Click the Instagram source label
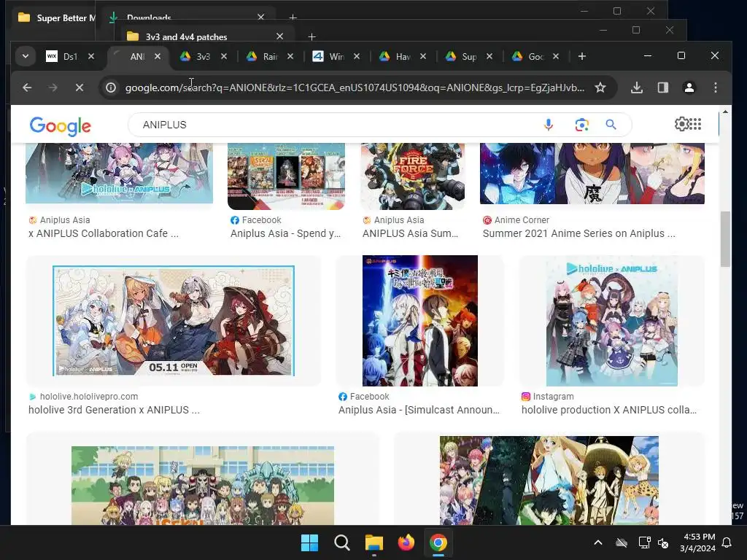This screenshot has height=560, width=747. point(553,397)
